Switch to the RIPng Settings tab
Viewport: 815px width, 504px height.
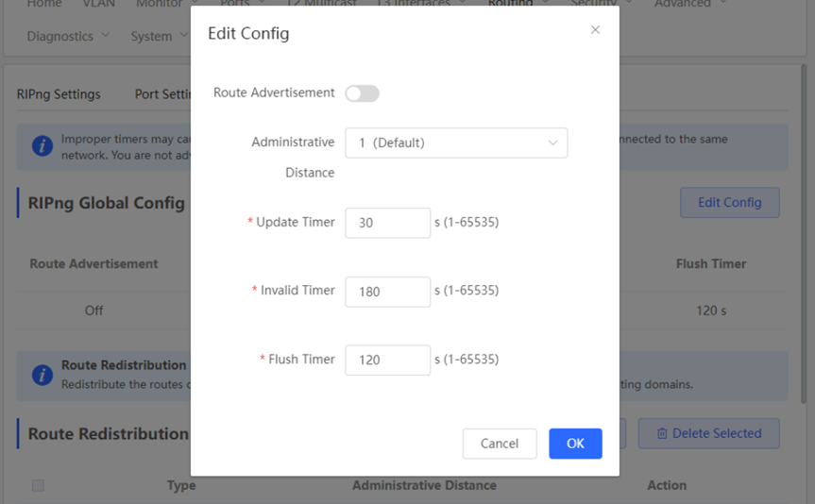tap(59, 94)
